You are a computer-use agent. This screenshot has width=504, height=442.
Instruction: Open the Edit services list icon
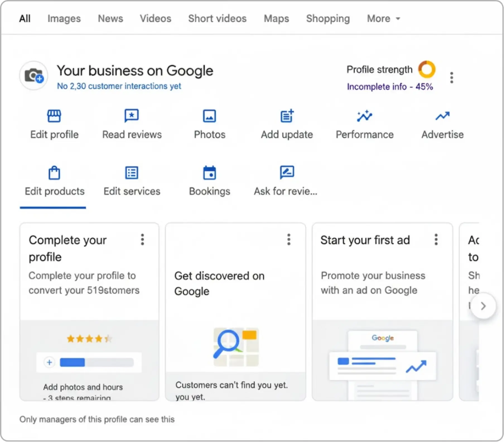click(132, 173)
